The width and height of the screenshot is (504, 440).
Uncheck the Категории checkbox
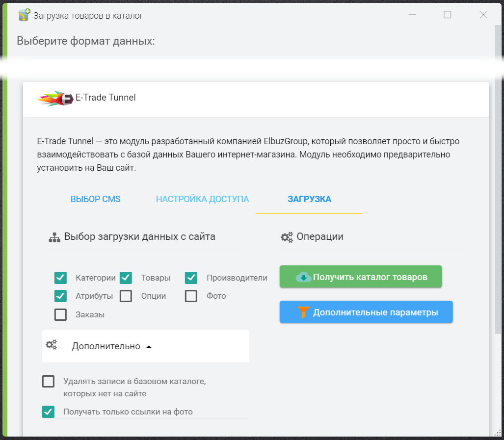(x=60, y=278)
